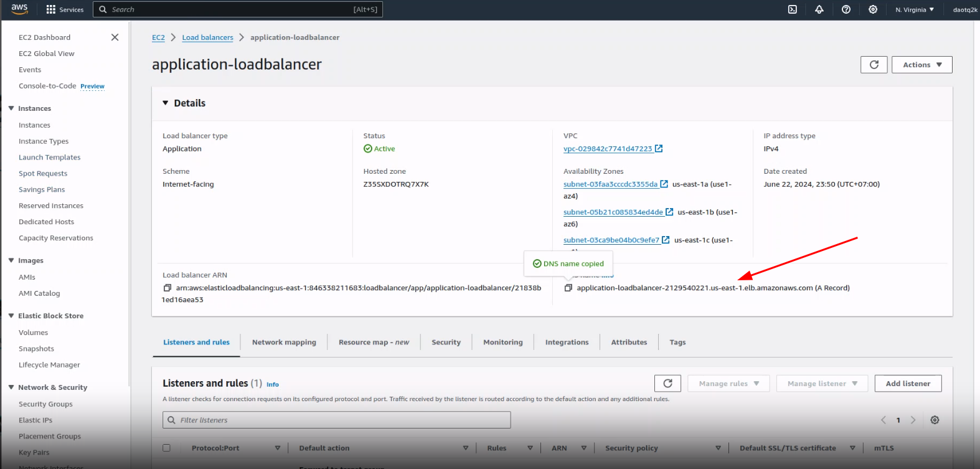Sort by Default action column arrow
This screenshot has height=469, width=980.
coord(466,448)
